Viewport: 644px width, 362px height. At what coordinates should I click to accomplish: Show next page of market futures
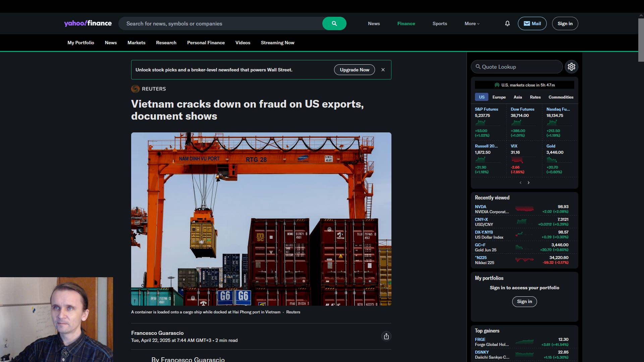pos(529,183)
